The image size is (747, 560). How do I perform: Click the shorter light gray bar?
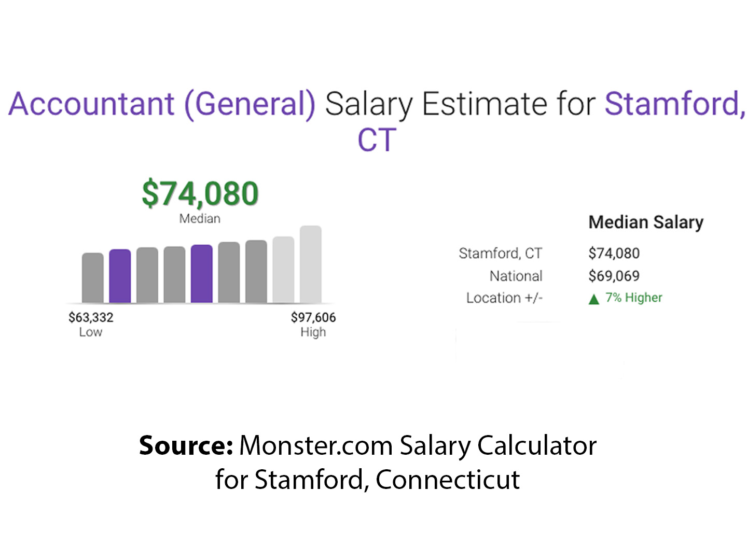coord(283,270)
